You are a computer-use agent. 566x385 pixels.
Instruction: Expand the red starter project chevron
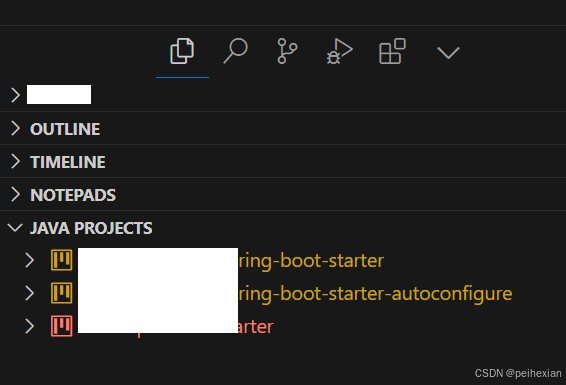pos(30,326)
